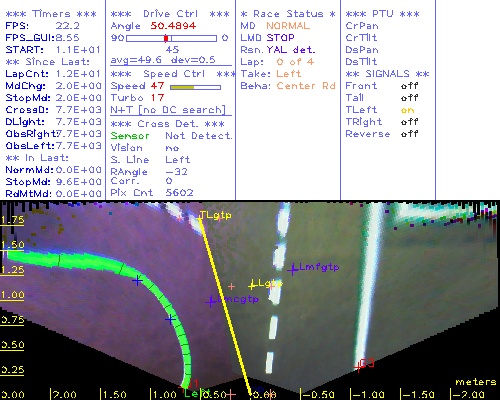Image resolution: width=500 pixels, height=400 pixels.
Task: Click the upper blue cross on the green curve
Action: click(x=137, y=281)
